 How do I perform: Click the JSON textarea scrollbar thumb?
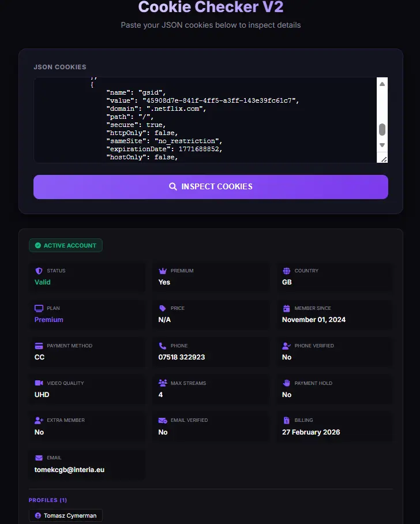point(382,130)
